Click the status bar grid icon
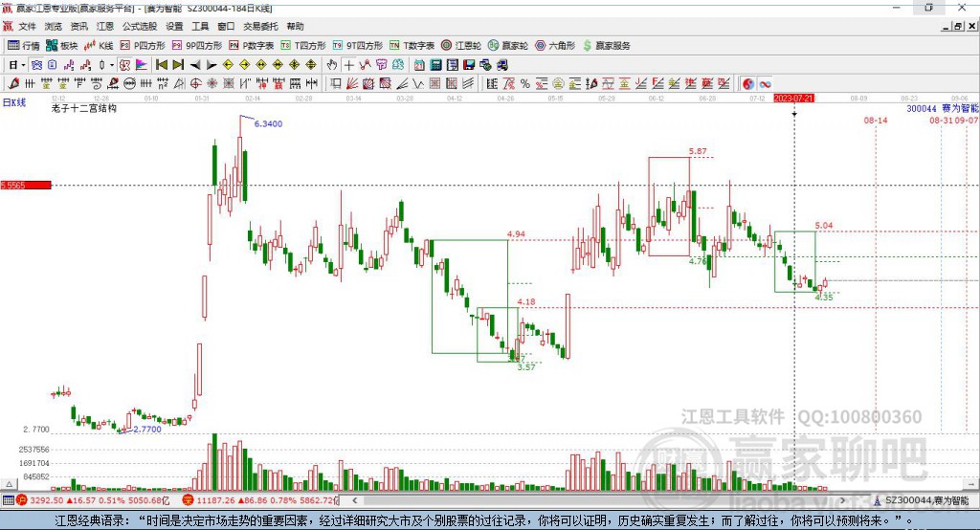This screenshot has width=980, height=530. 8,500
